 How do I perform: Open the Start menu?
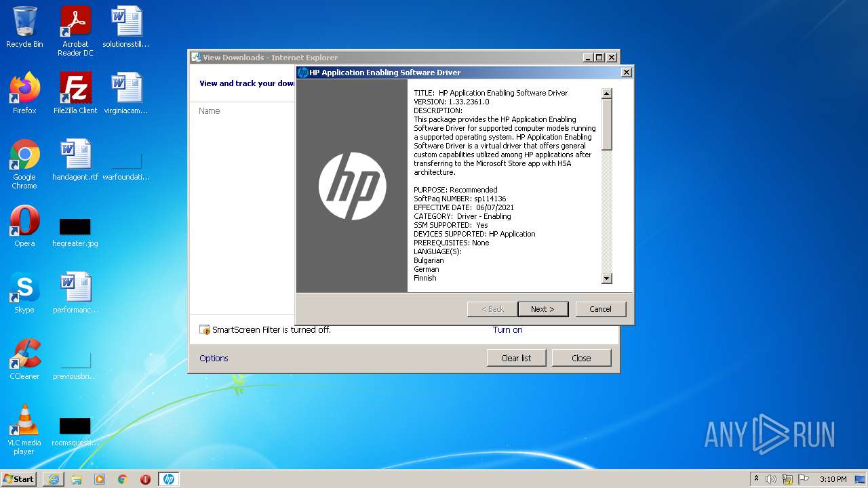coord(19,479)
